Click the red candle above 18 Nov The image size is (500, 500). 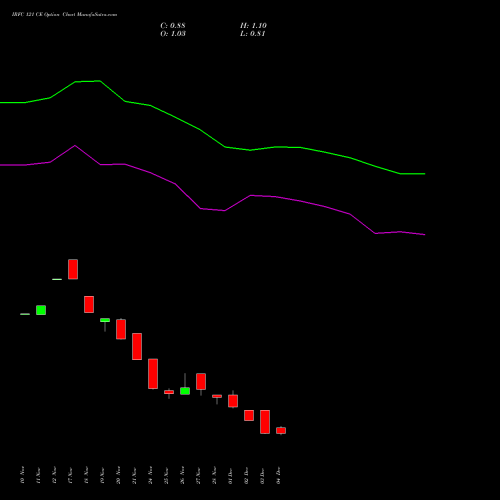tap(89, 304)
